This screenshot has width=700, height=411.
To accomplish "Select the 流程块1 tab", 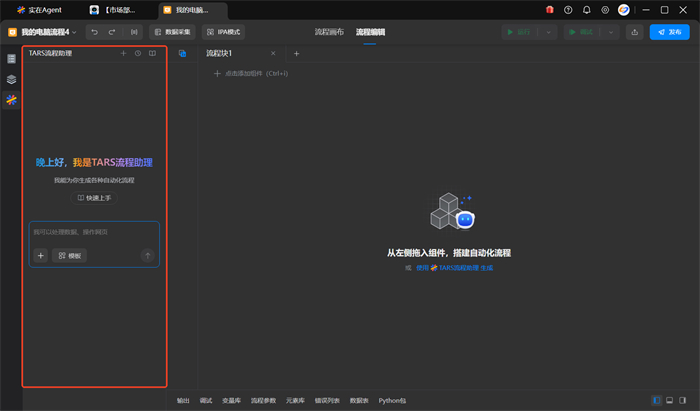I will 219,54.
